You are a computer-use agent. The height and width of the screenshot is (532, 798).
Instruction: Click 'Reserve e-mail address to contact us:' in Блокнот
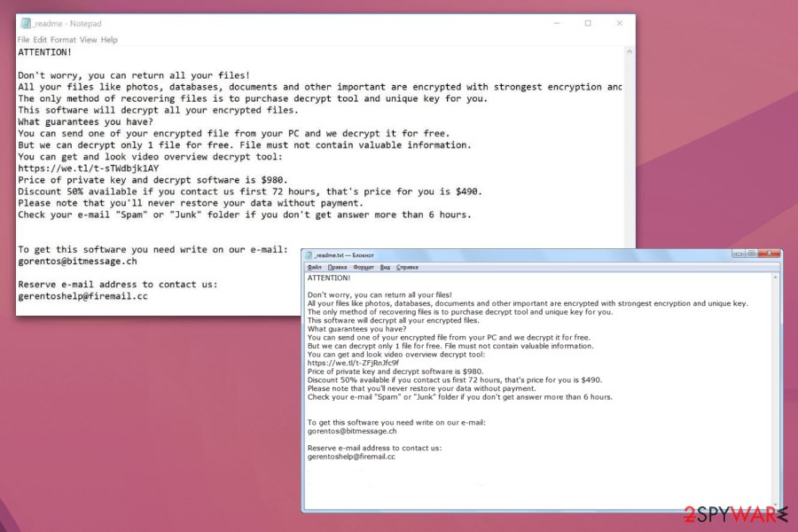374,448
